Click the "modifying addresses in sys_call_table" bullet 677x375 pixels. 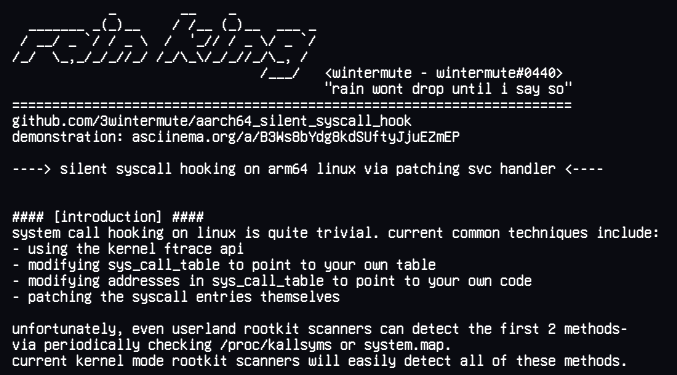(272, 281)
